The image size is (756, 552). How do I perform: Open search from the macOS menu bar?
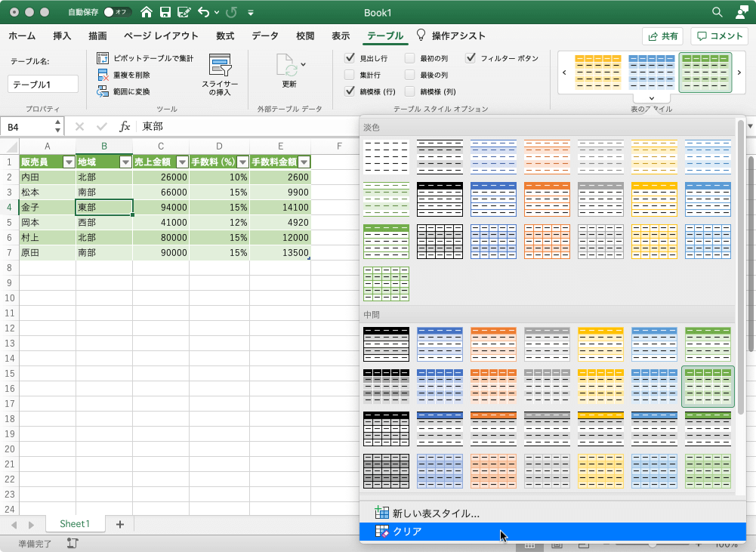(715, 13)
